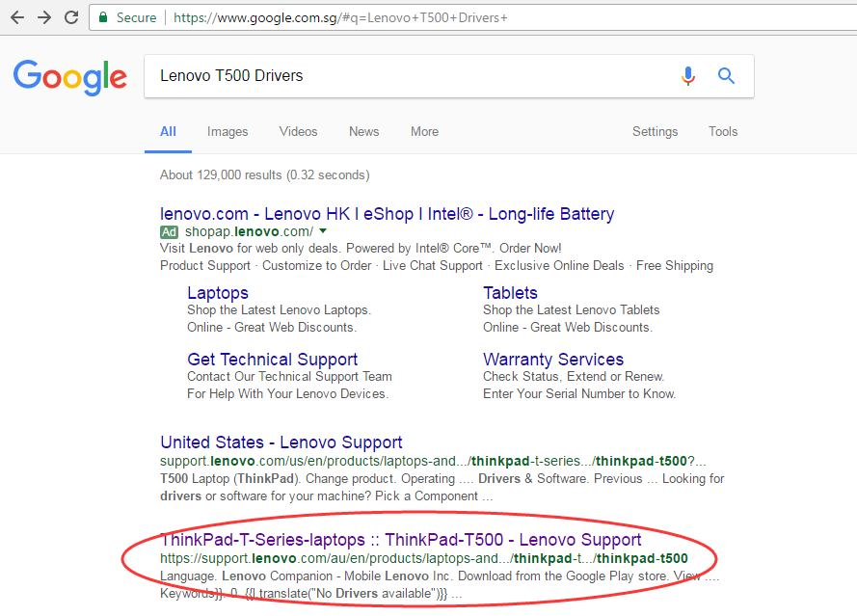Viewport: 857px width, 616px height.
Task: Expand the shopap.lenovo.com ad dropdown arrow
Action: coord(323,231)
